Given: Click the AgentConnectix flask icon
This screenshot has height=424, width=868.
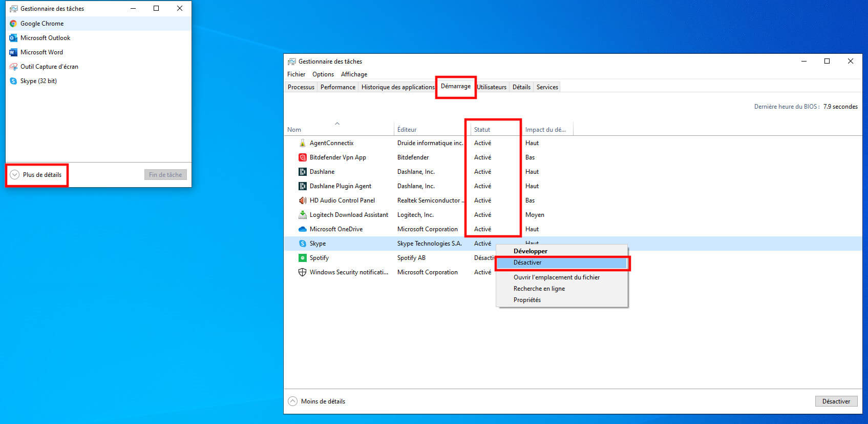Looking at the screenshot, I should click(303, 143).
